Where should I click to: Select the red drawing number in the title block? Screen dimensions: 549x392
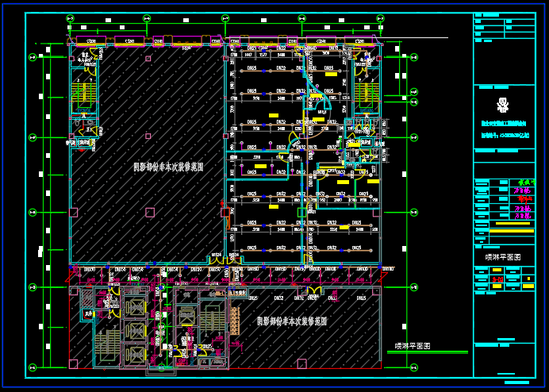point(497,279)
